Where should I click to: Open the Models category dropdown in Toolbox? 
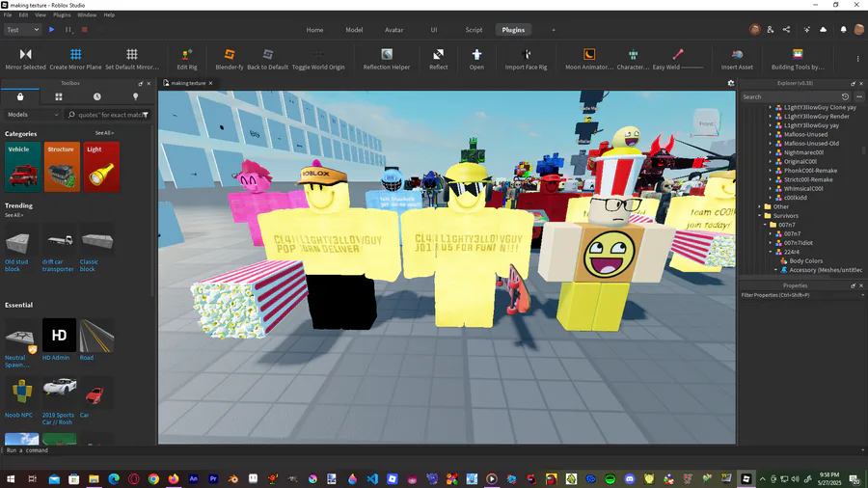(x=33, y=115)
